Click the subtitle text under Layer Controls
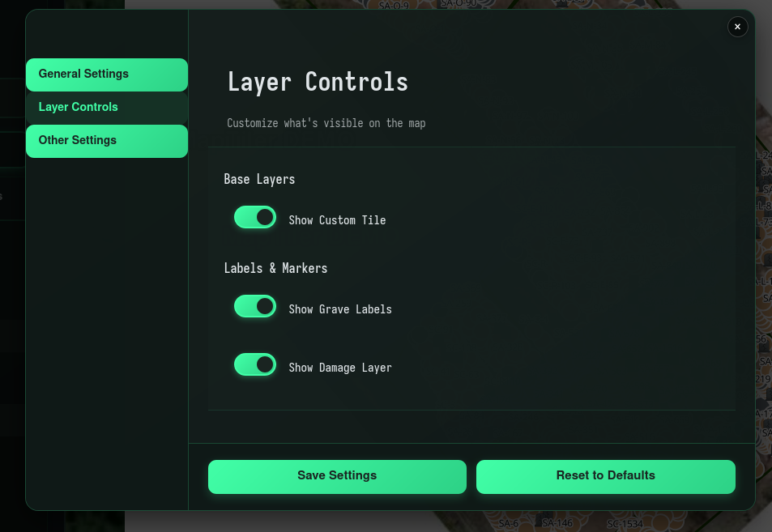The image size is (772, 532). 326,123
